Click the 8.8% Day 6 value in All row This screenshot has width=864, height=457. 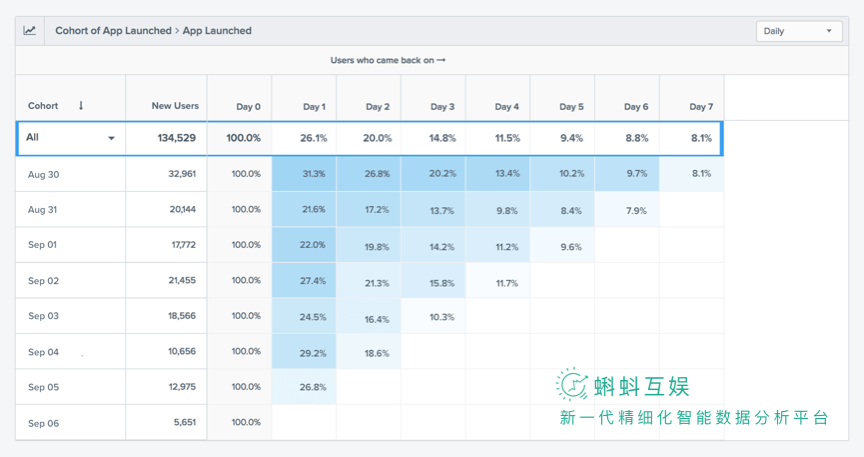(x=636, y=138)
